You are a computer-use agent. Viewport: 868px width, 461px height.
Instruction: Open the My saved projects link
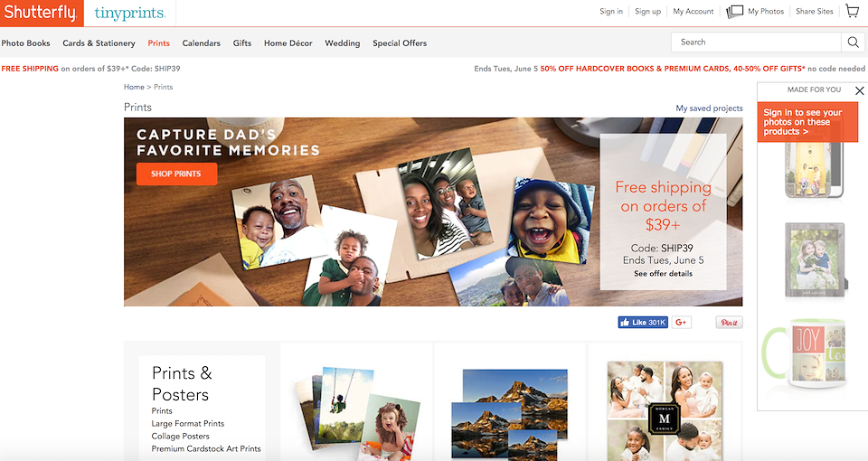click(x=709, y=108)
